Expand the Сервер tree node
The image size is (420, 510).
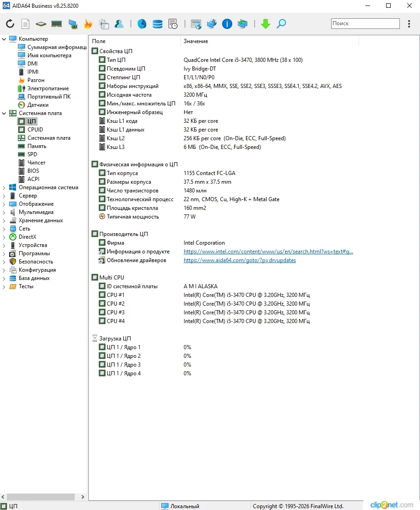click(x=4, y=196)
